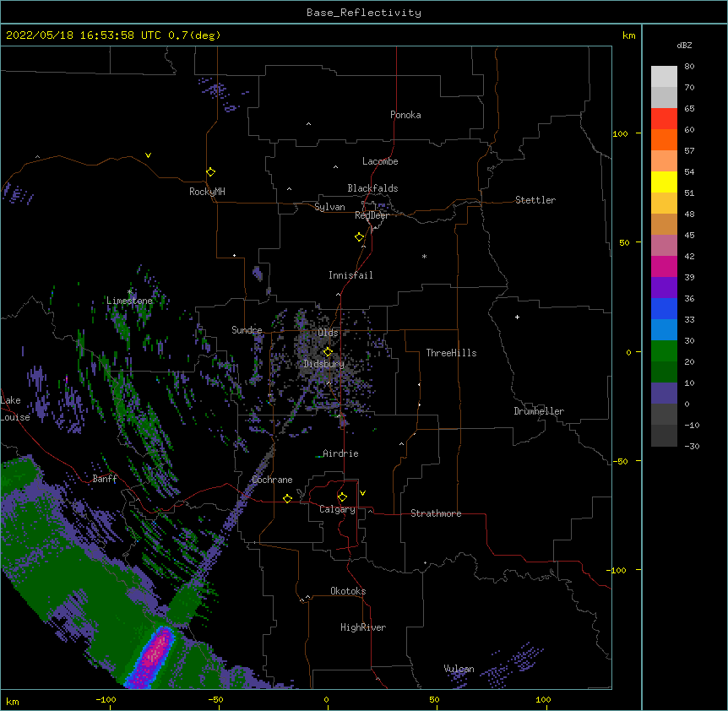728x711 pixels.
Task: Click the Blackfalds label
Action: (372, 188)
